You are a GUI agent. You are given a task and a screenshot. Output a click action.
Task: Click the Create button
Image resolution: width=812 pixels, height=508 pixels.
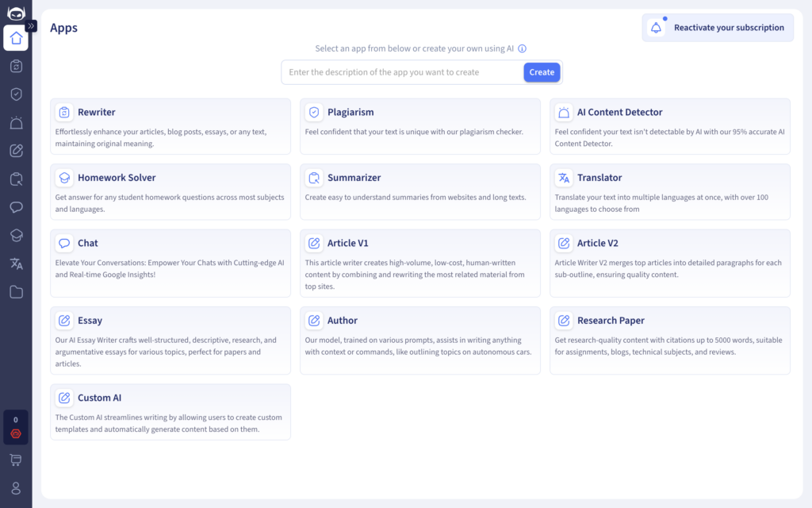542,71
